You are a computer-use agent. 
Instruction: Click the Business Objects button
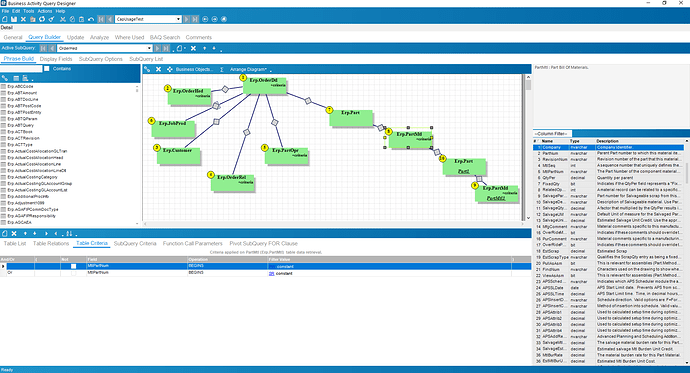(x=194, y=69)
